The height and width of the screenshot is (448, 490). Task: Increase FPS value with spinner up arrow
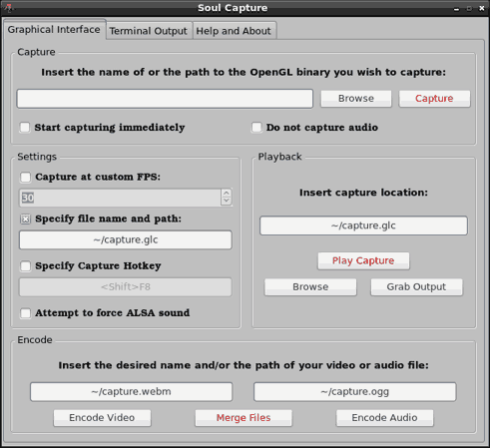tap(227, 194)
